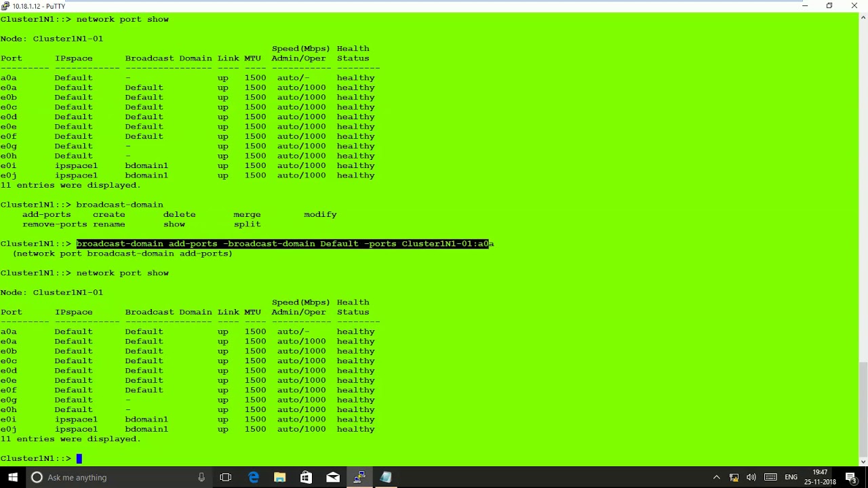Viewport: 868px width, 488px height.
Task: Click the second 'network port show' command
Action: click(122, 273)
